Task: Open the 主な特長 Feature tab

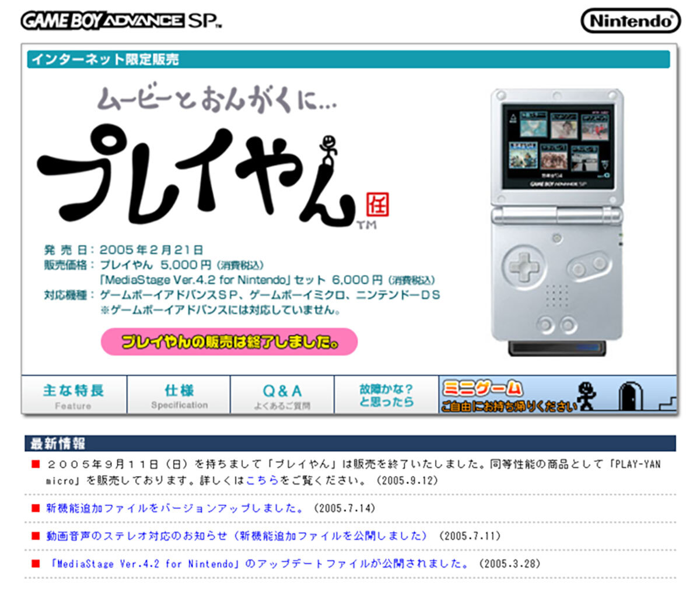Action: tap(73, 395)
